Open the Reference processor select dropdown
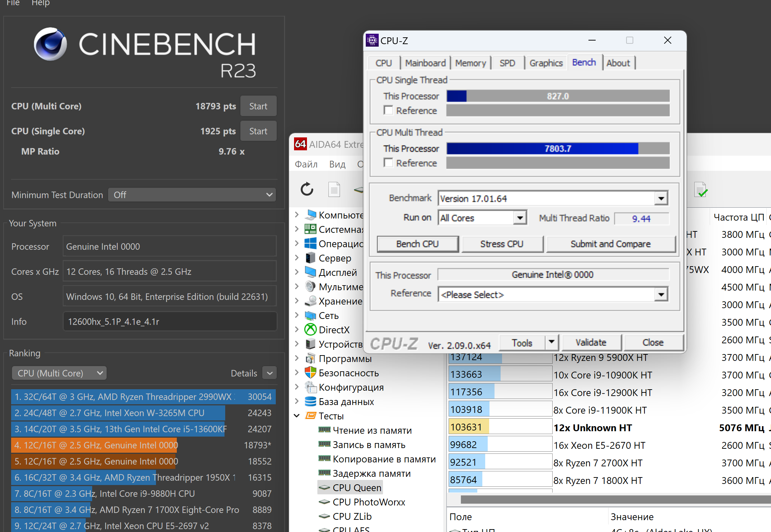This screenshot has height=532, width=771. [x=661, y=295]
